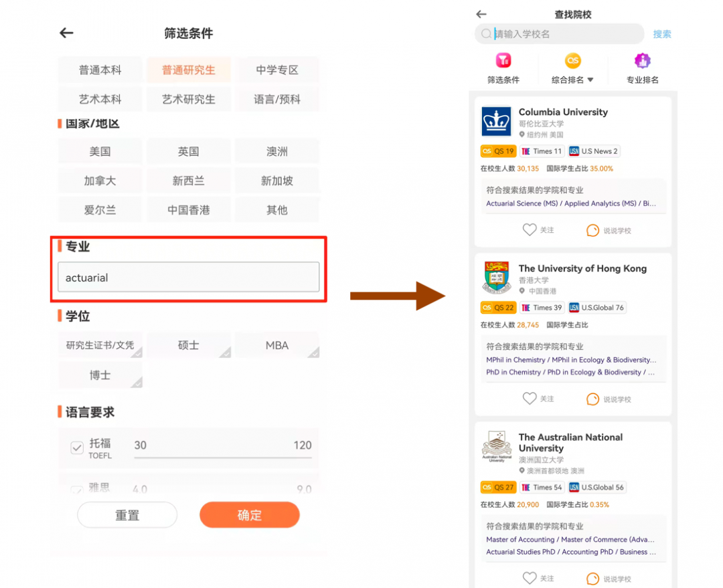Click the Times 11 ranking badge
Viewport: 723px width, 588px height.
click(x=542, y=151)
